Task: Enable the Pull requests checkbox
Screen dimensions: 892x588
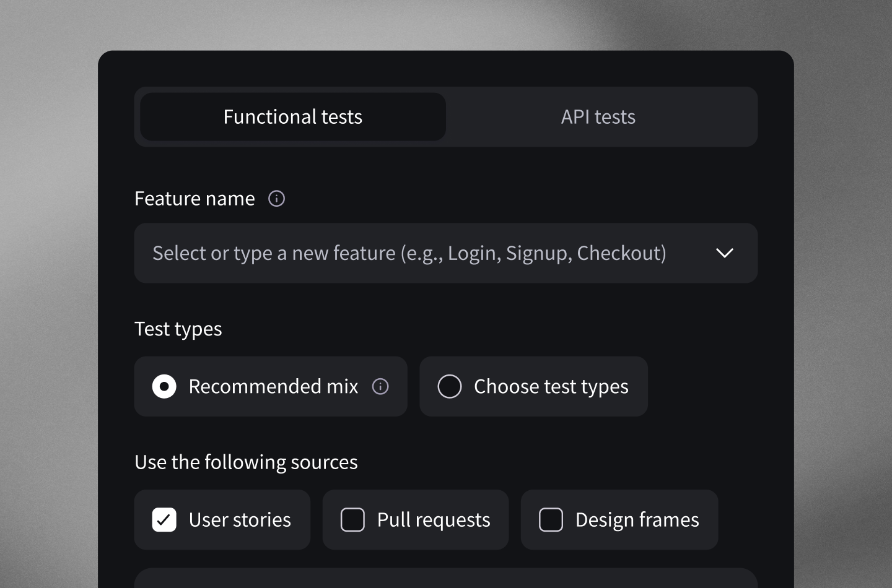Action: 352,520
